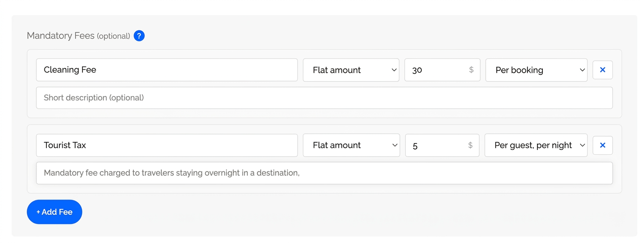Open the Mandatory Fees help icon
This screenshot has width=644, height=243.
point(139,36)
